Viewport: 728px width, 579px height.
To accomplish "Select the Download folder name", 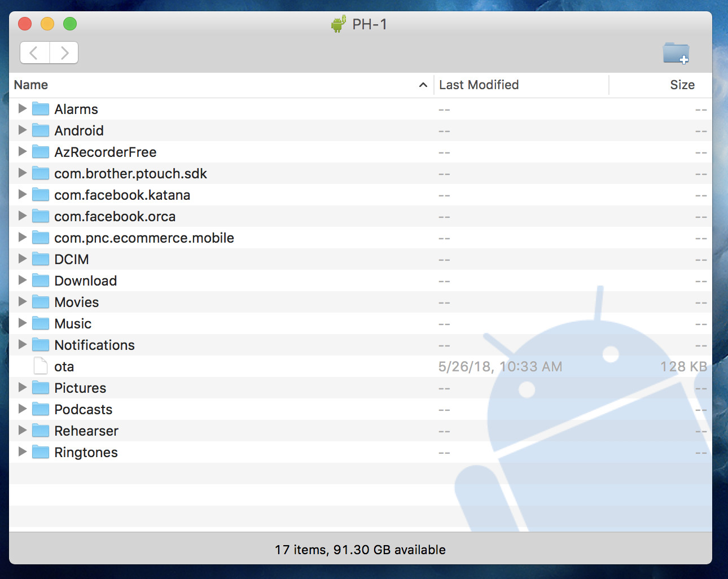I will click(x=86, y=280).
